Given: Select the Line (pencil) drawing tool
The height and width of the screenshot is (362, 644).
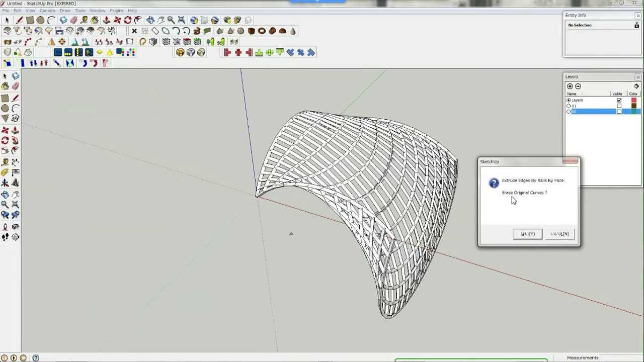Looking at the screenshot, I should [16, 97].
